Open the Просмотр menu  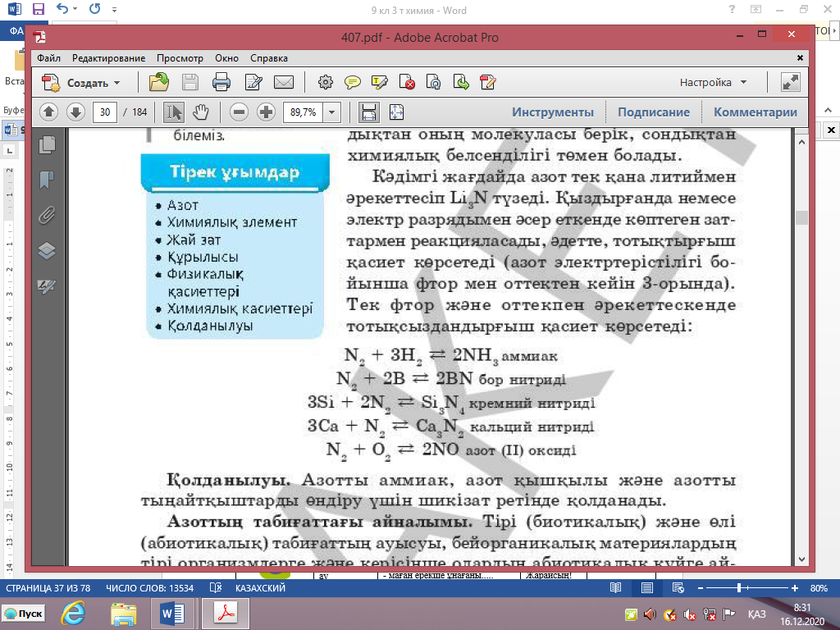[x=180, y=58]
